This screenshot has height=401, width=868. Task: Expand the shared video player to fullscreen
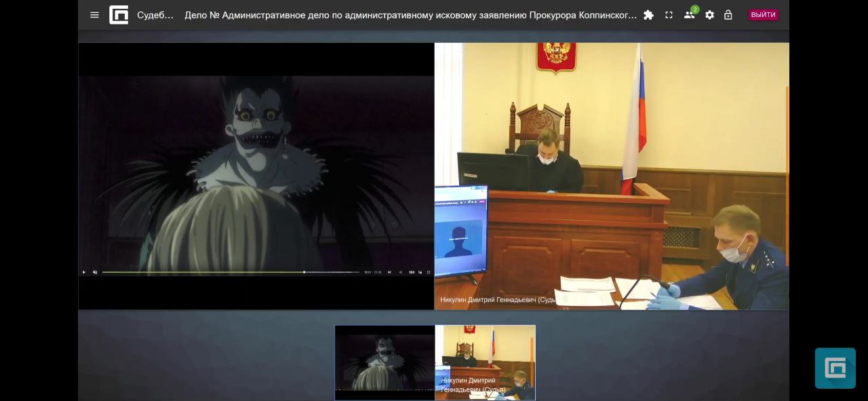coord(429,272)
